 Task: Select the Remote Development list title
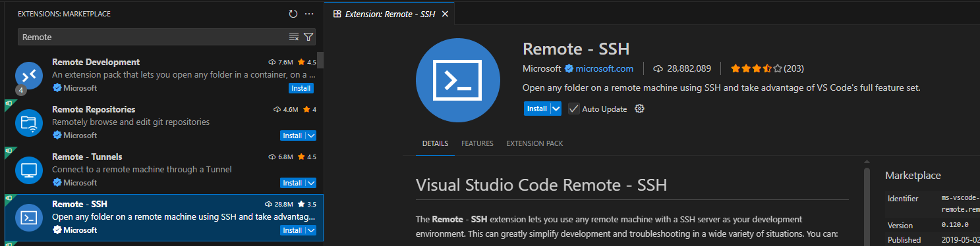pos(96,62)
